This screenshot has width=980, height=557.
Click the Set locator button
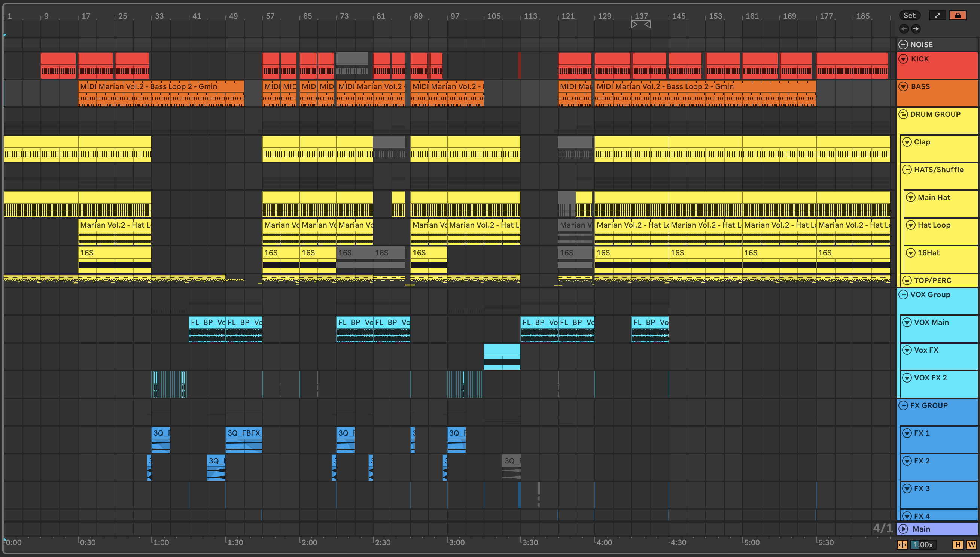coord(909,15)
